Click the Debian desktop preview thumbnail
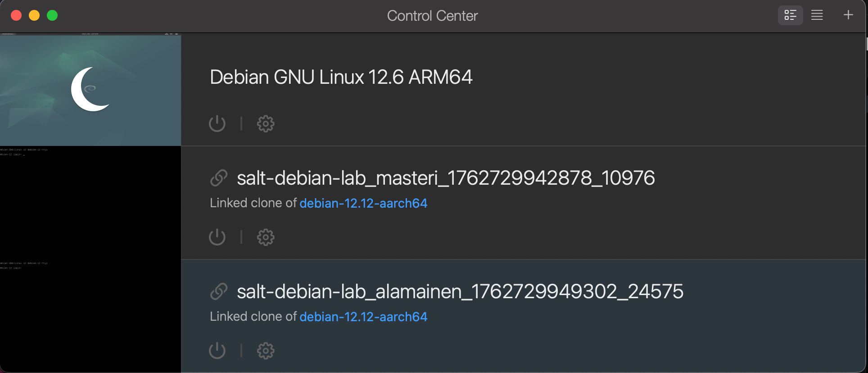The height and width of the screenshot is (373, 868). 90,90
